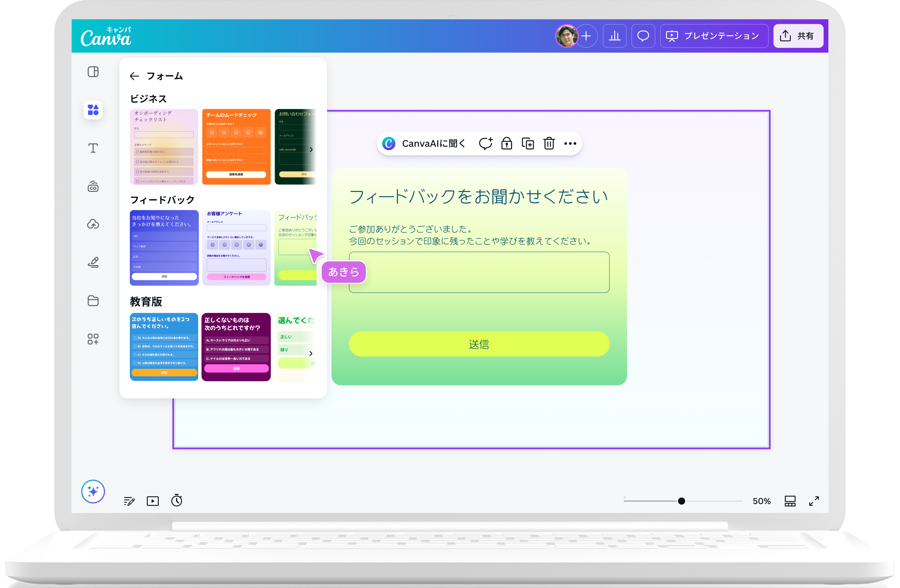
Task: Select the Elements icon in the sidebar
Action: (93, 110)
